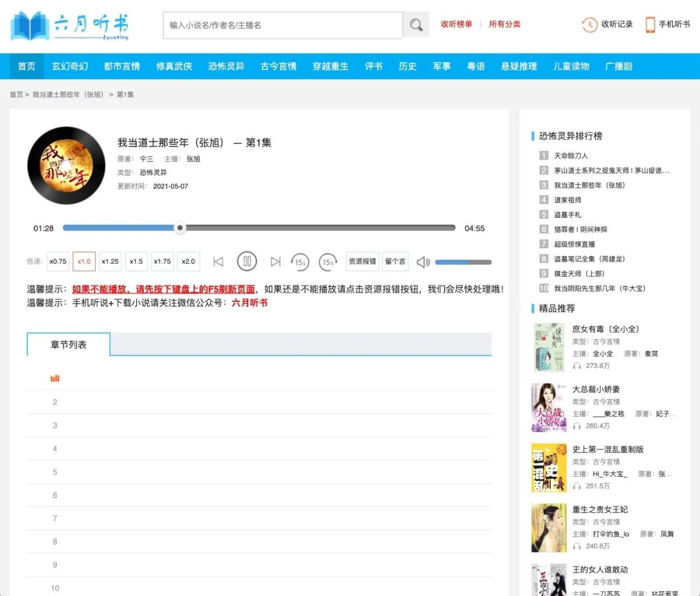Image resolution: width=700 pixels, height=596 pixels.
Task: Click breadcrumb 我当道士那些年（张旭）
Action: click(x=68, y=95)
